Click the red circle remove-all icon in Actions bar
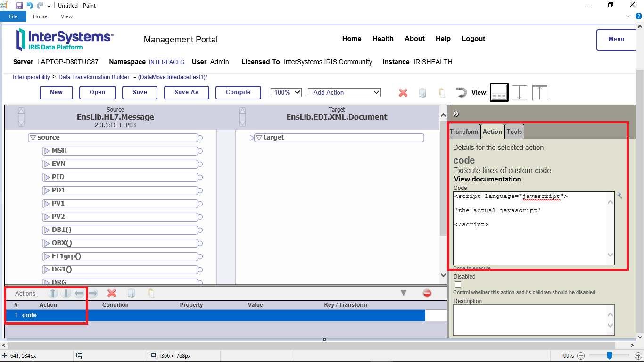The height and width of the screenshot is (362, 644). coord(427,293)
